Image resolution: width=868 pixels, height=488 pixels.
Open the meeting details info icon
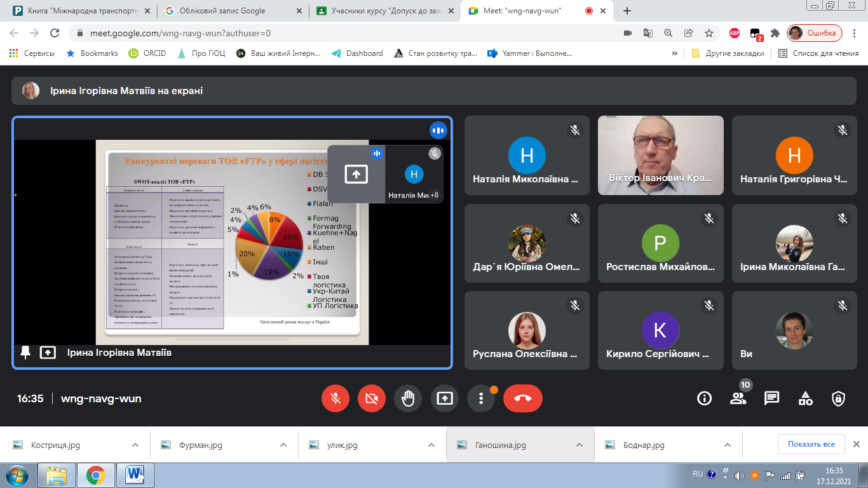coord(704,398)
